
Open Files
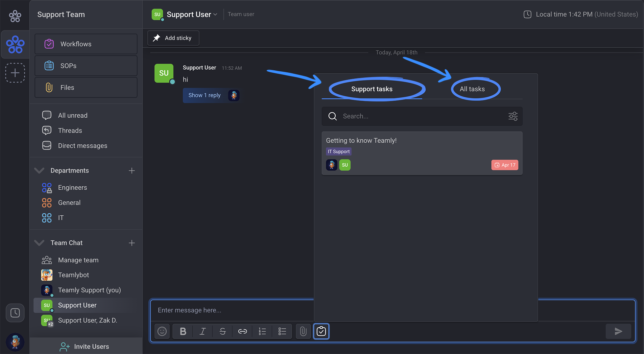pyautogui.click(x=86, y=88)
